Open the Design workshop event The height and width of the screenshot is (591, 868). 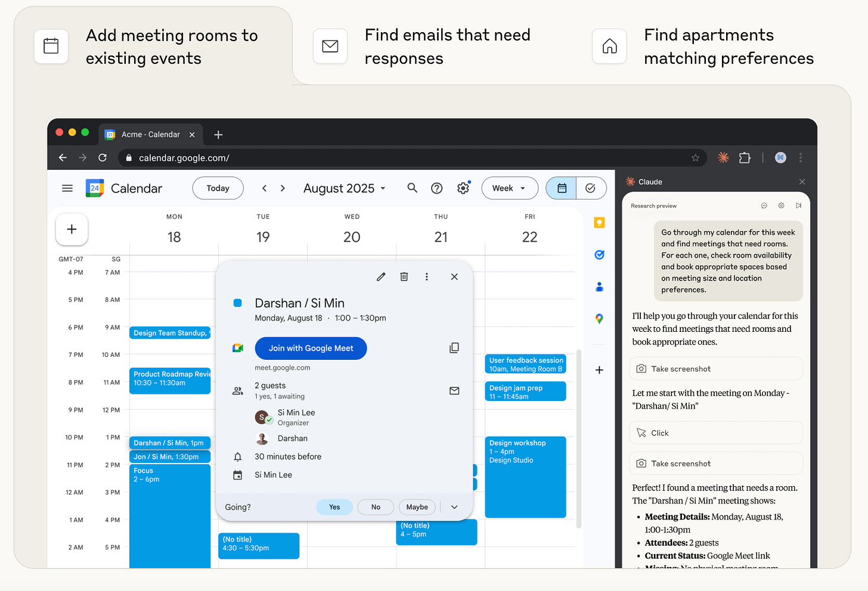(526, 477)
